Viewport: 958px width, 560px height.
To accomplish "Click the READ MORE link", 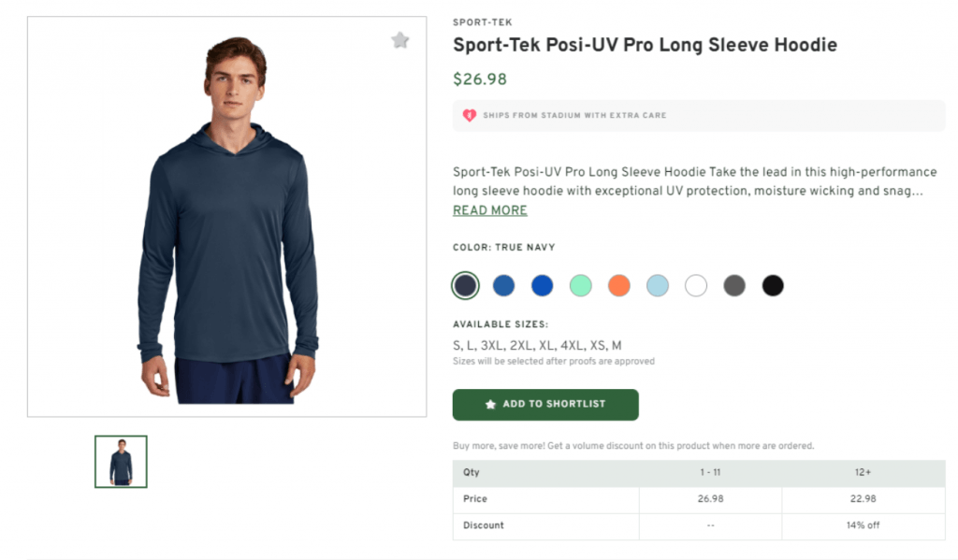I will pos(489,209).
